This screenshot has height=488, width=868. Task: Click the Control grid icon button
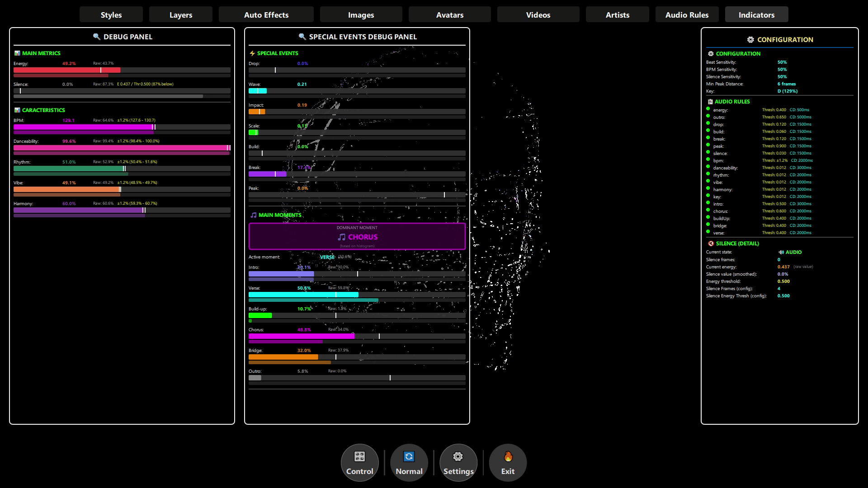tap(359, 456)
